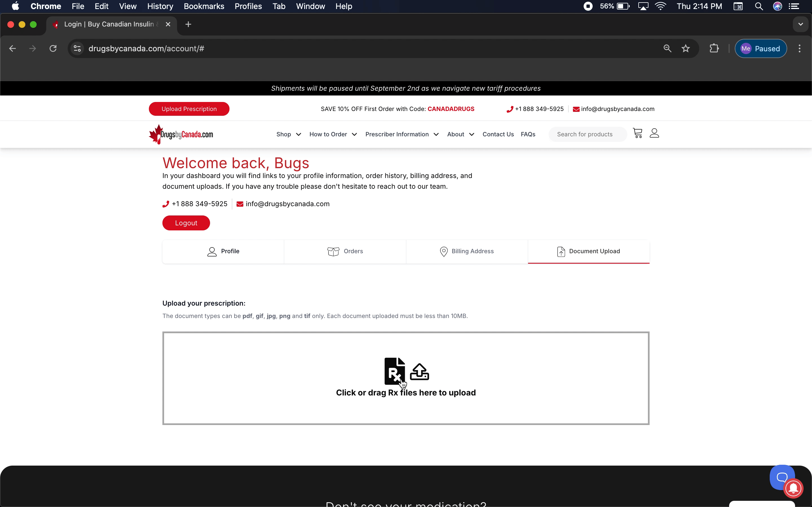Click the Rx upload file icon
Image resolution: width=812 pixels, height=507 pixels.
tap(395, 371)
